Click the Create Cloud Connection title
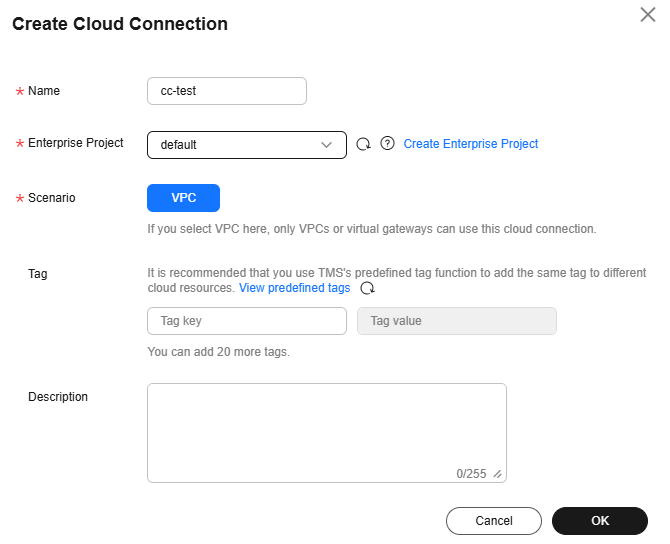Image resolution: width=670 pixels, height=544 pixels. [x=120, y=24]
